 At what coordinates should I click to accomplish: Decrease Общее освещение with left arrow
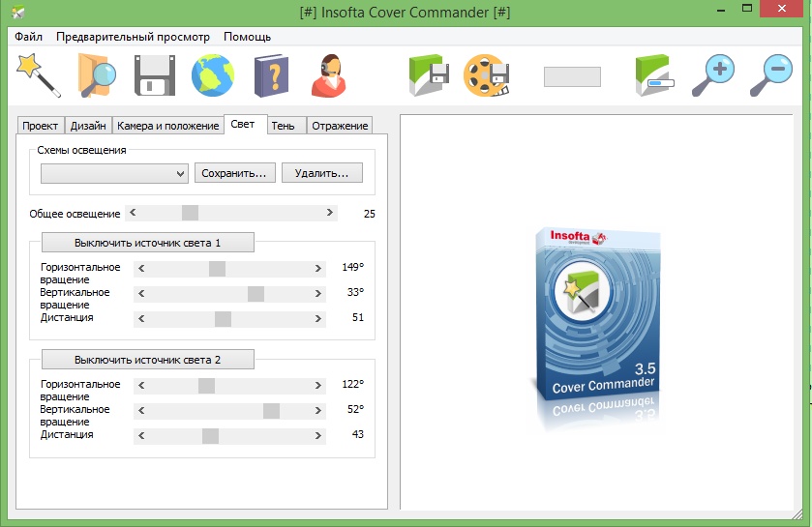(x=133, y=213)
